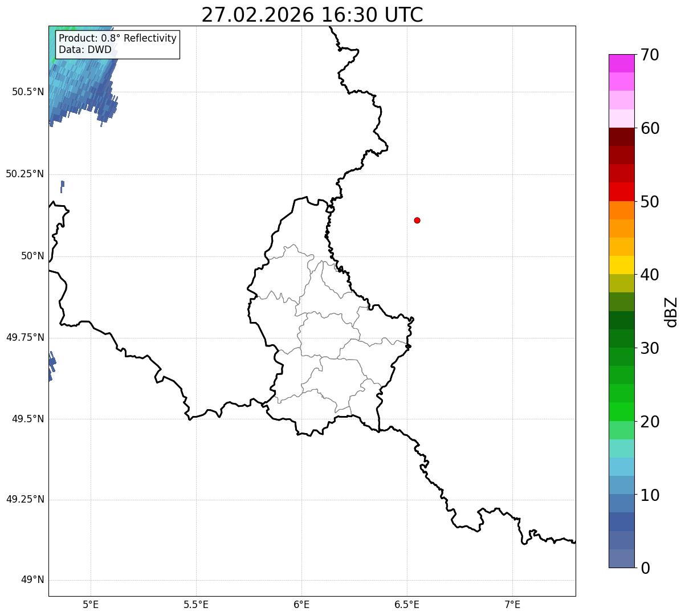Click the "Data: DWD" label

tap(85, 50)
